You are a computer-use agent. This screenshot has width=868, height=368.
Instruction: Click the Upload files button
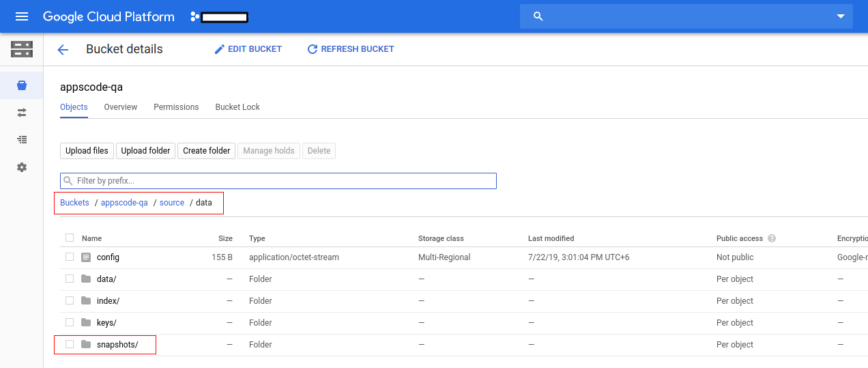87,151
